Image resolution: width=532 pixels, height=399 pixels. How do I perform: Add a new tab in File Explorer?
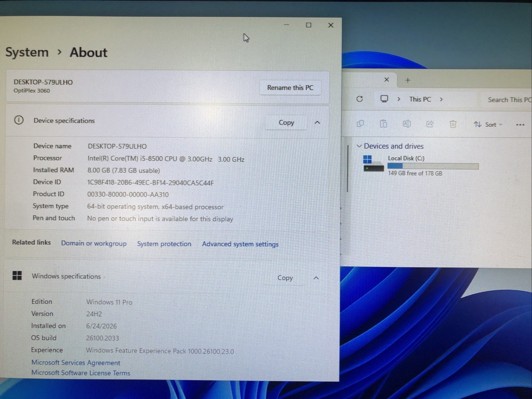pyautogui.click(x=408, y=80)
